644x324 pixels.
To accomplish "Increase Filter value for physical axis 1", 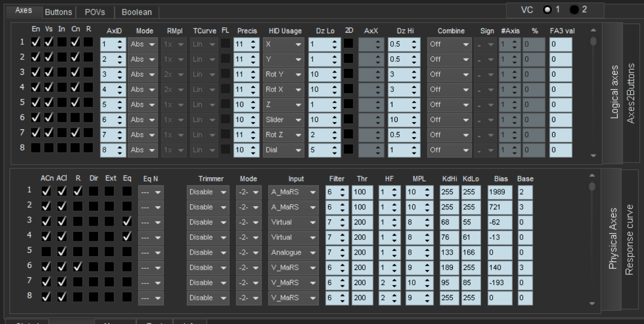I will 342,189.
